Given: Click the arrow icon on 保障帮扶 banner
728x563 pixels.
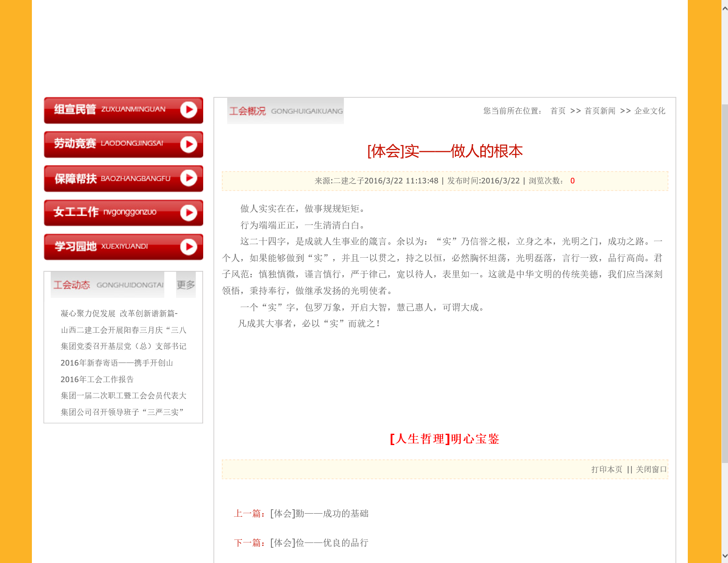Looking at the screenshot, I should coord(189,178).
